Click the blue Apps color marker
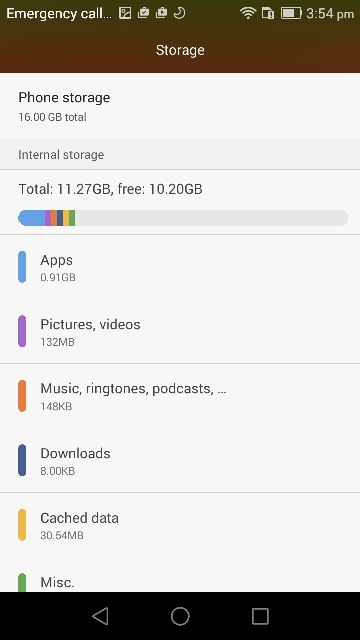The image size is (360, 640). [x=22, y=267]
